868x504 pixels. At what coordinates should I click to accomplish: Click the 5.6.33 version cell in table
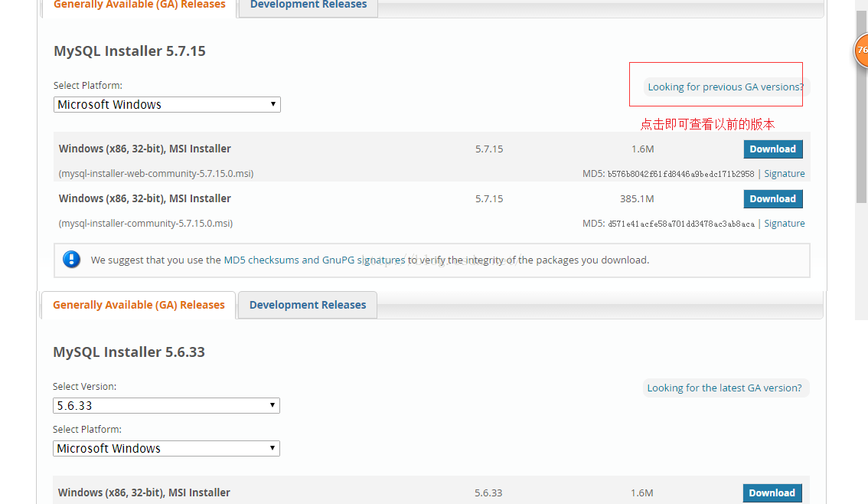pos(488,493)
